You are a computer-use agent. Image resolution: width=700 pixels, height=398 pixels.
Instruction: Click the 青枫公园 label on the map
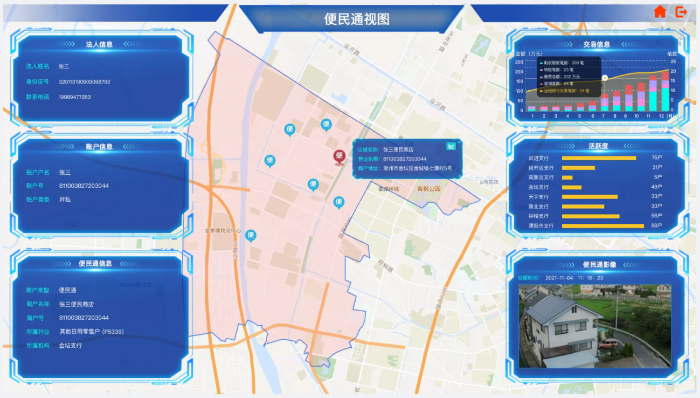point(429,189)
